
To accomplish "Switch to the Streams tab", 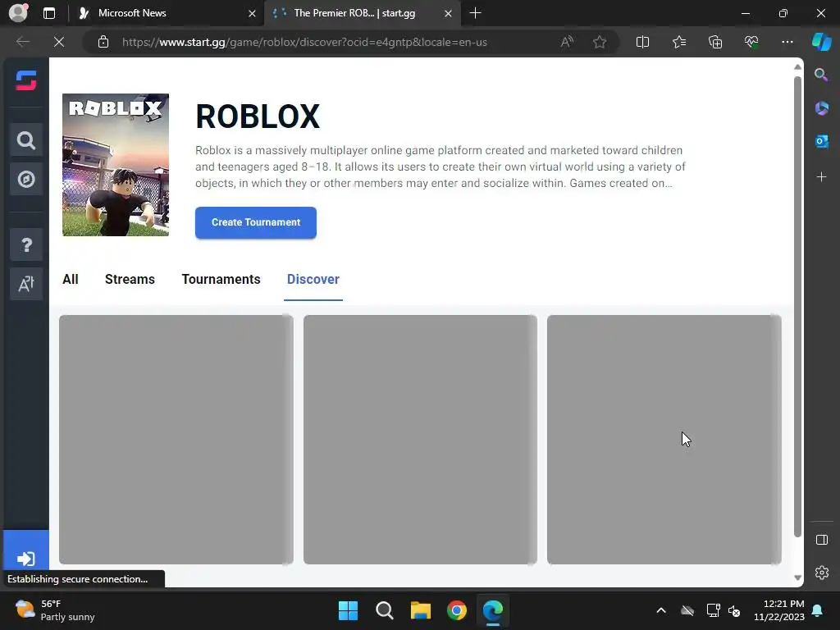I will pos(130,279).
